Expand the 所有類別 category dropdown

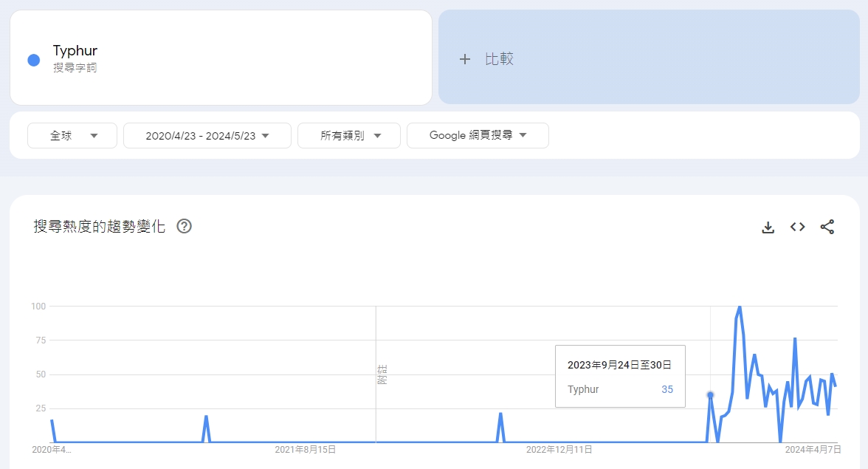click(348, 136)
